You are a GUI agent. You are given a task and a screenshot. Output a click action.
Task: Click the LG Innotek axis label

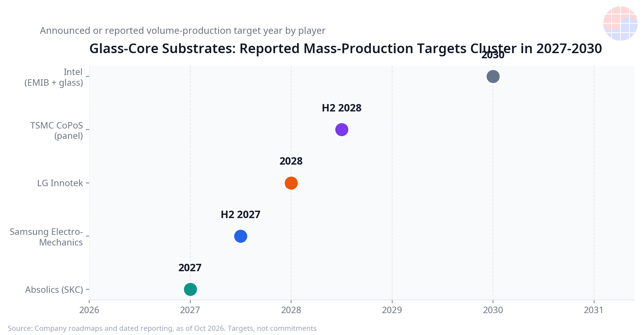coord(60,183)
